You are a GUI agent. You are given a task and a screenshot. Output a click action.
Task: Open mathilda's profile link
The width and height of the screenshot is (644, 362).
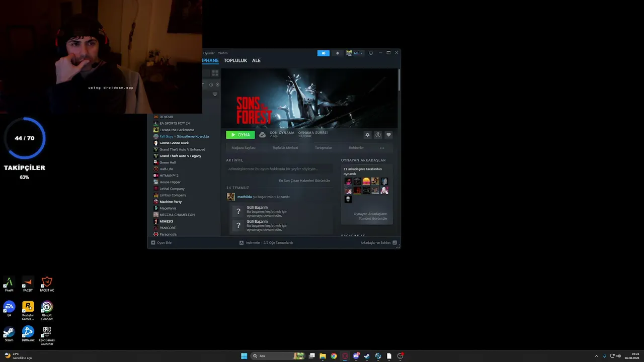(x=245, y=197)
